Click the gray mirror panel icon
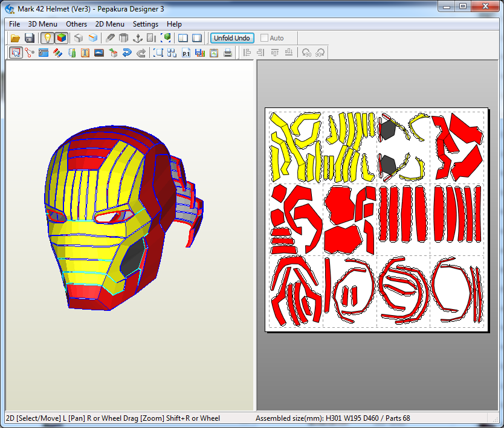The height and width of the screenshot is (428, 504). pos(152,38)
